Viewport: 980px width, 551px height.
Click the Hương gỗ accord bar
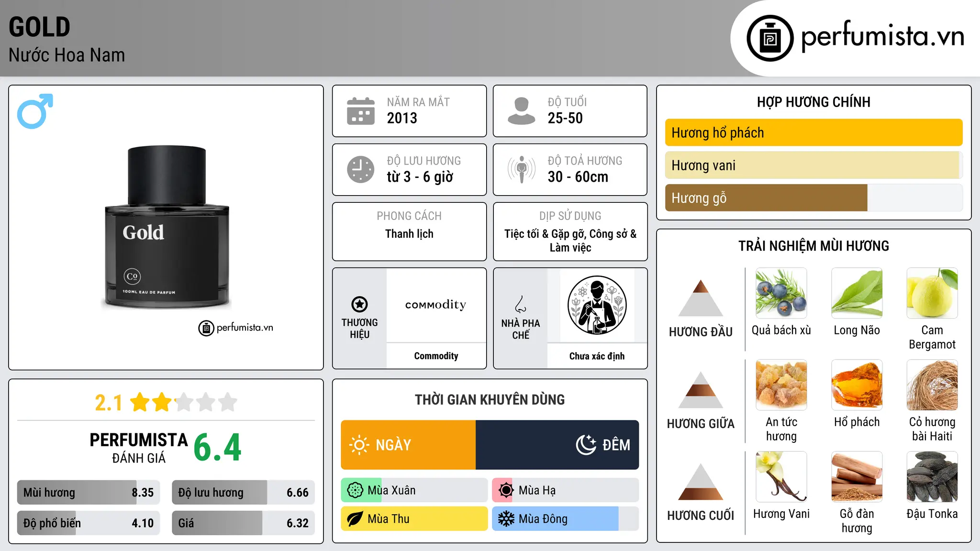coord(814,198)
